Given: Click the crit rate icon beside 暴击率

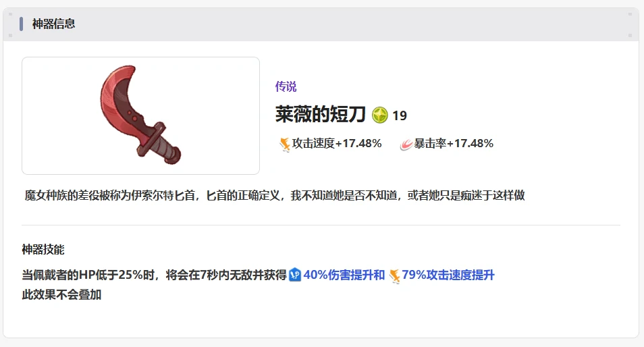Looking at the screenshot, I should (406, 144).
